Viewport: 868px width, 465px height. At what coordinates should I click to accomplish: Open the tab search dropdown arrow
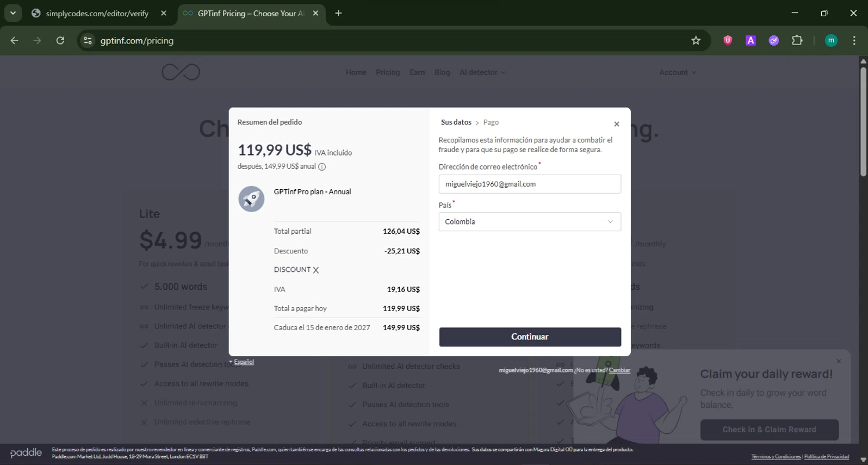12,13
